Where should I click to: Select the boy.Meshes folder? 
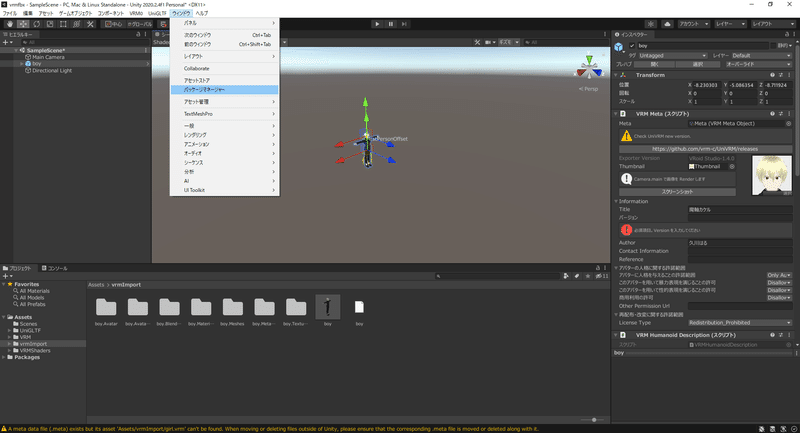click(x=233, y=312)
